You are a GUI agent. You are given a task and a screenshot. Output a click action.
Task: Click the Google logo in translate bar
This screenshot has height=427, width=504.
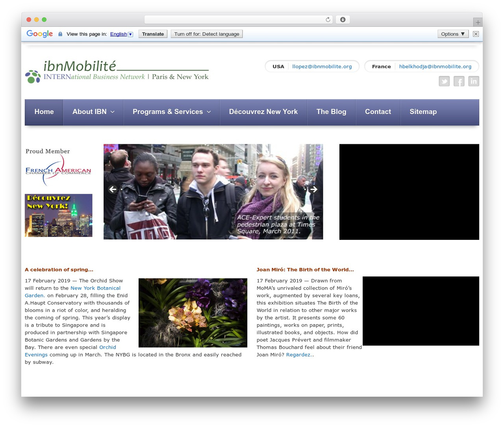(40, 34)
